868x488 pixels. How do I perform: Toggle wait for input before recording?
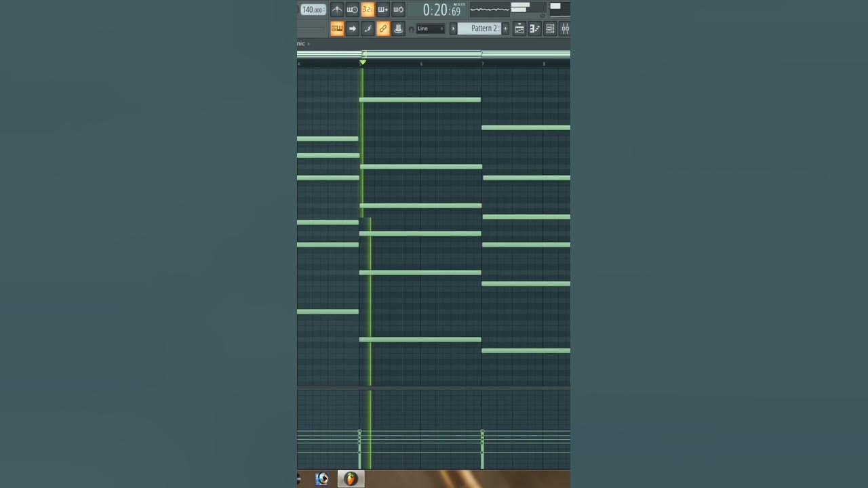coord(352,9)
